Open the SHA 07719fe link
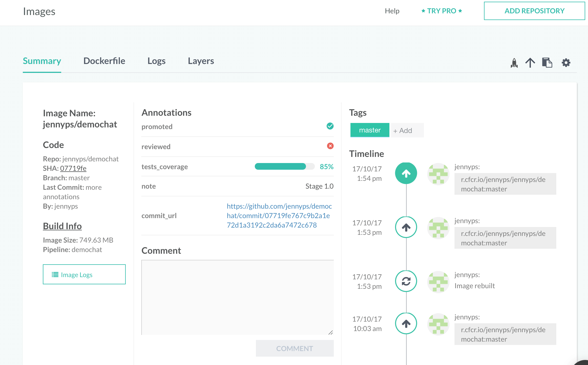 73,168
